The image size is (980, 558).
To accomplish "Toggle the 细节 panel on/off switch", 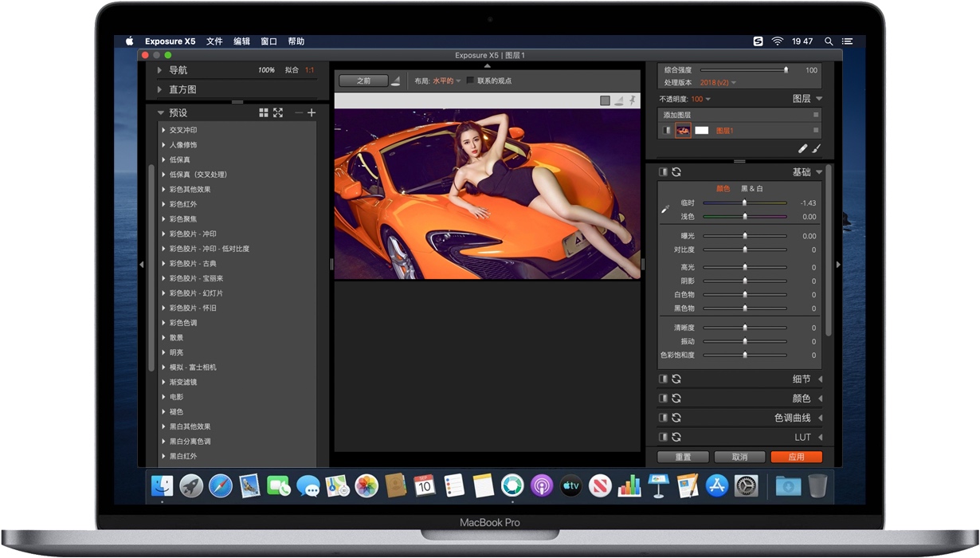I will click(663, 379).
